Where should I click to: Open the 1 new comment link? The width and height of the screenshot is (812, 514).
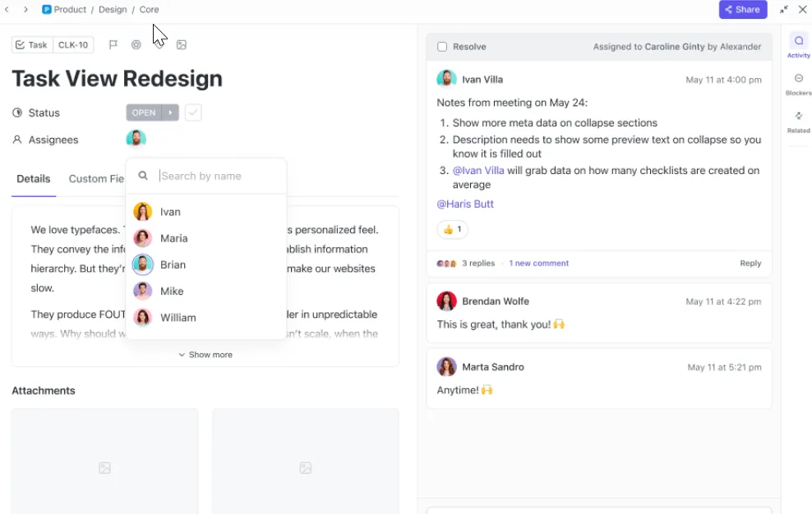click(x=538, y=263)
